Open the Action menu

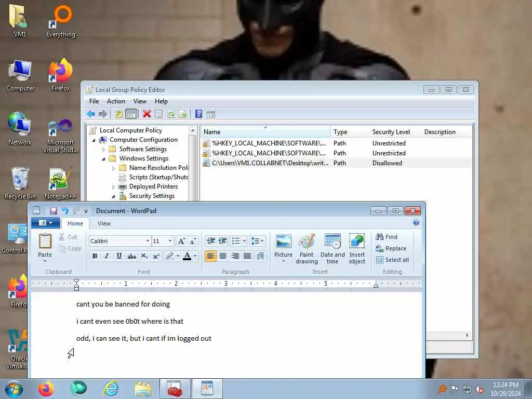click(116, 101)
